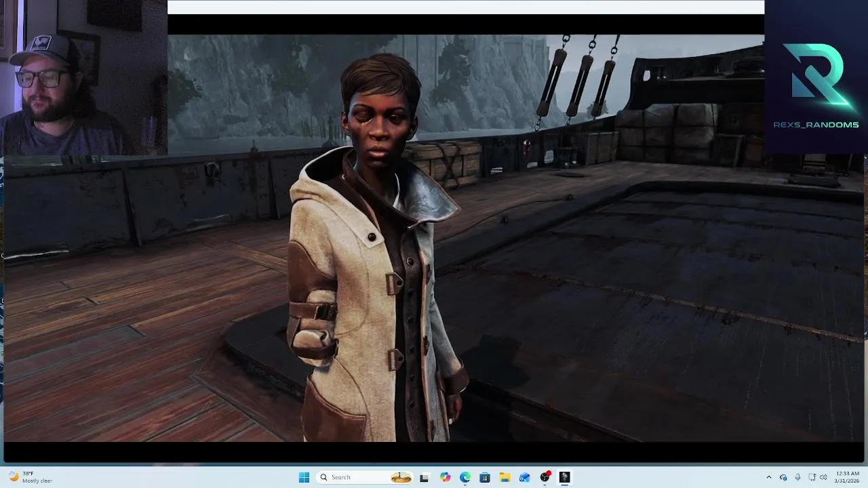Screen dimensions: 868x488
Task: Open File Explorer from the taskbar
Action: pos(505,477)
